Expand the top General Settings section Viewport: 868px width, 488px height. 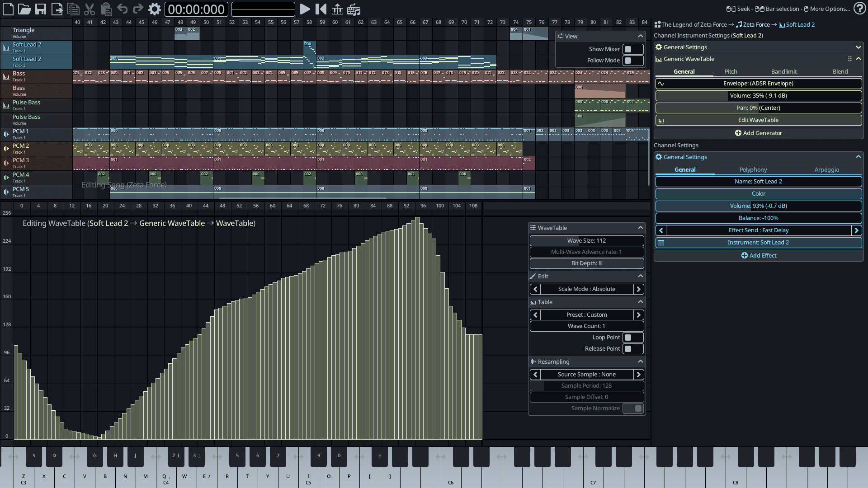(x=858, y=47)
